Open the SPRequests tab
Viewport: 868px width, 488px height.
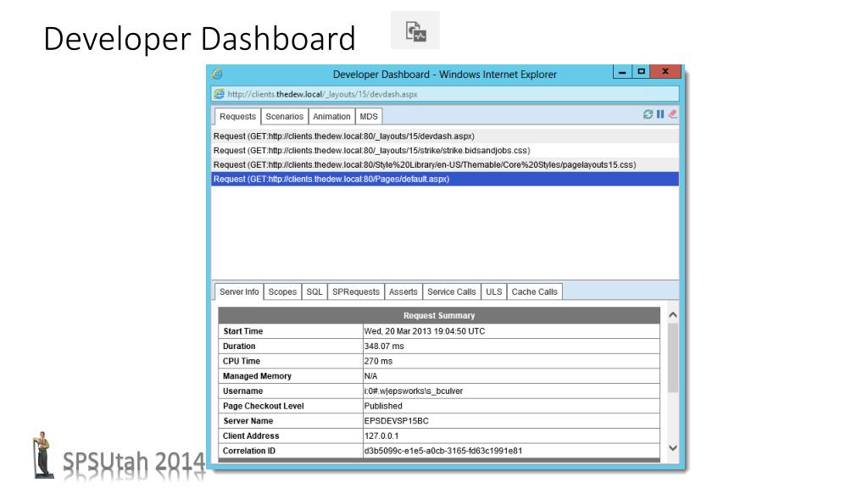[356, 292]
